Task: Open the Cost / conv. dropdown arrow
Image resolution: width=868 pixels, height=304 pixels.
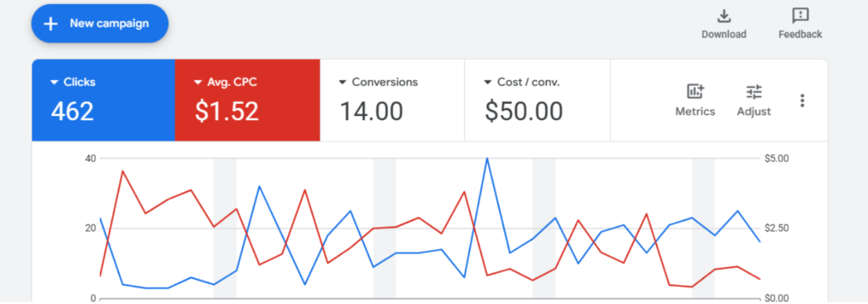Action: tap(487, 82)
